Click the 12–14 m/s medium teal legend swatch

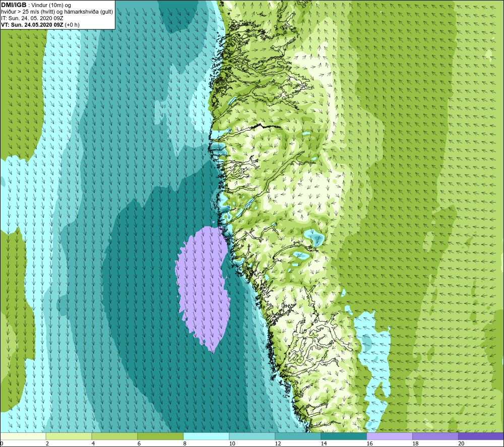[x=298, y=436]
